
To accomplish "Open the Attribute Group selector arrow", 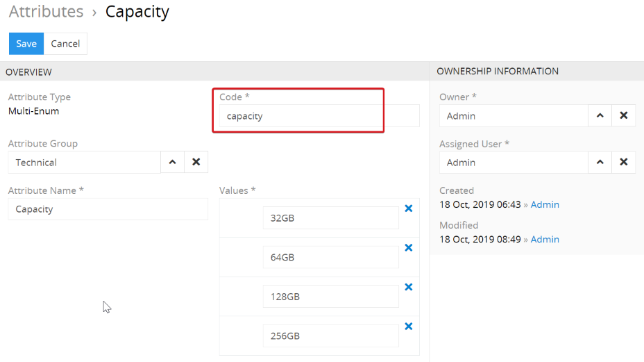I will [173, 162].
